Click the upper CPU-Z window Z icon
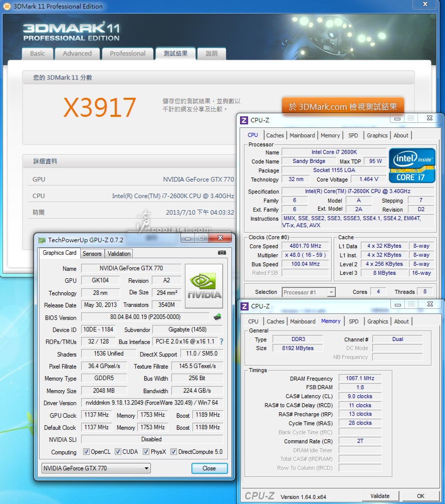The width and height of the screenshot is (445, 504). click(x=244, y=120)
